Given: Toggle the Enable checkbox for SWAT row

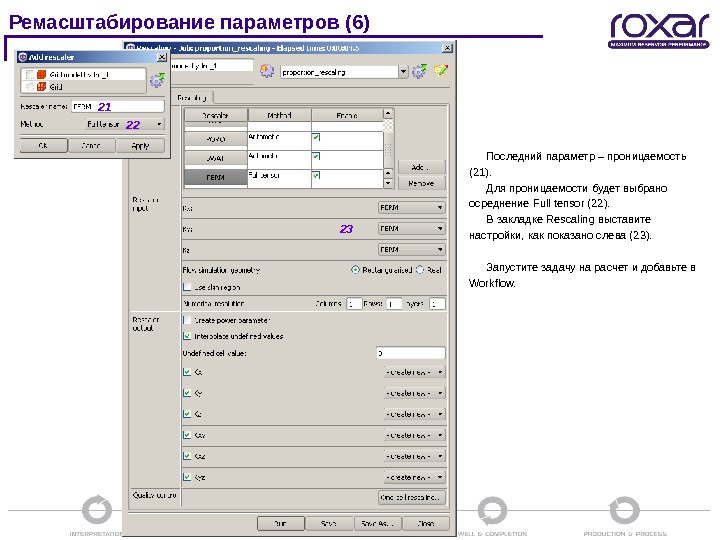Looking at the screenshot, I should [x=316, y=156].
